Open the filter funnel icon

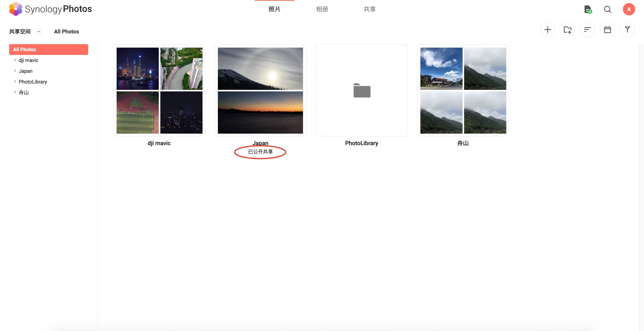(627, 30)
